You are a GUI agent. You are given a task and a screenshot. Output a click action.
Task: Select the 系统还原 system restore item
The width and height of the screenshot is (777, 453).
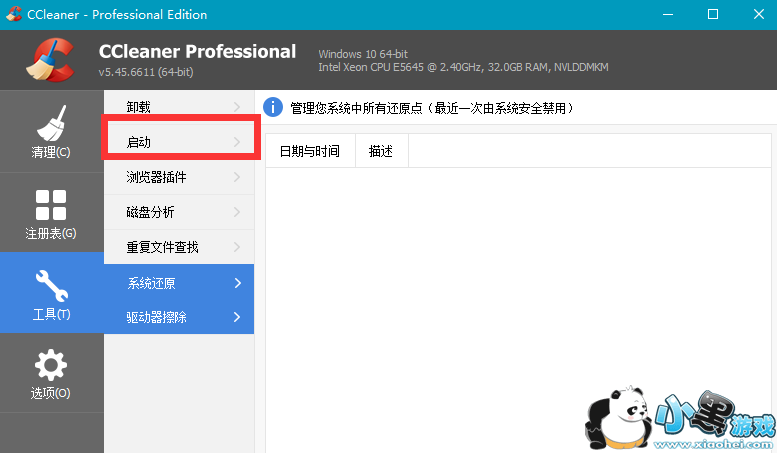pos(179,283)
